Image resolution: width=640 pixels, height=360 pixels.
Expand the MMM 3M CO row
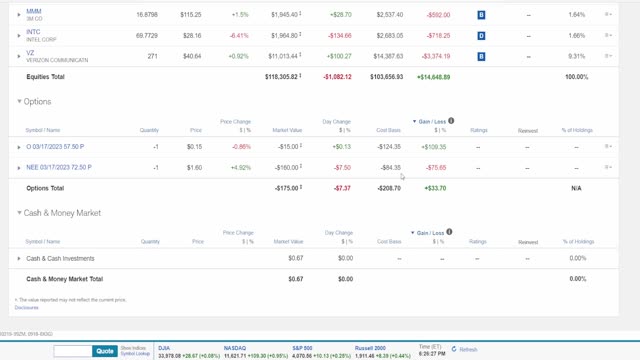(x=19, y=15)
